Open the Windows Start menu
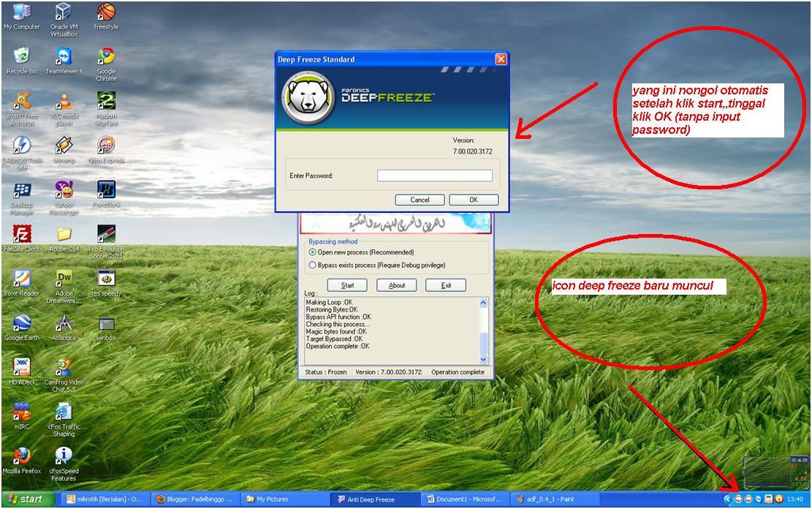 28,499
